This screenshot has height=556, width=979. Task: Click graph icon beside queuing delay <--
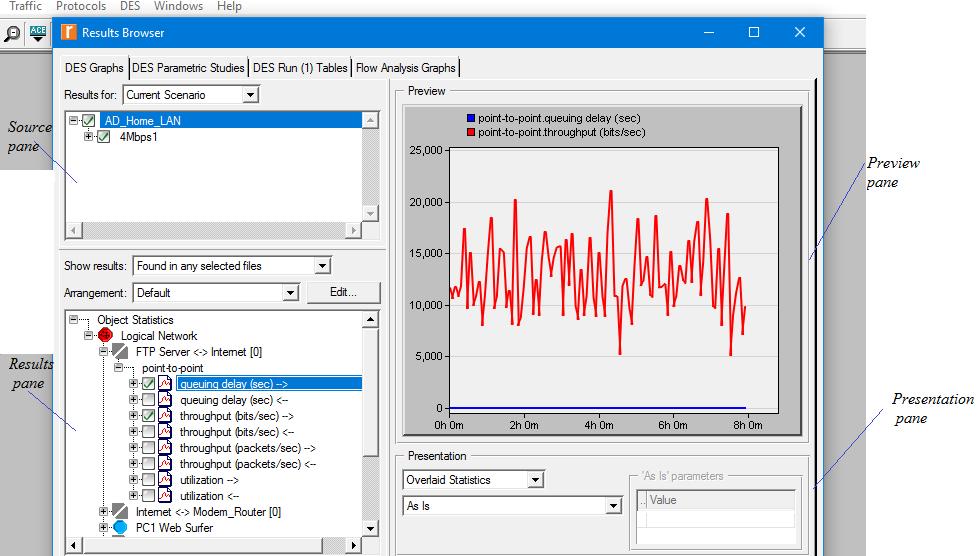165,400
